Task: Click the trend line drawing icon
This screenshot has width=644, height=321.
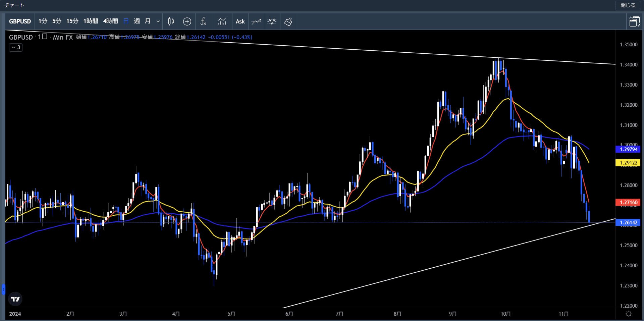Action: pos(256,21)
